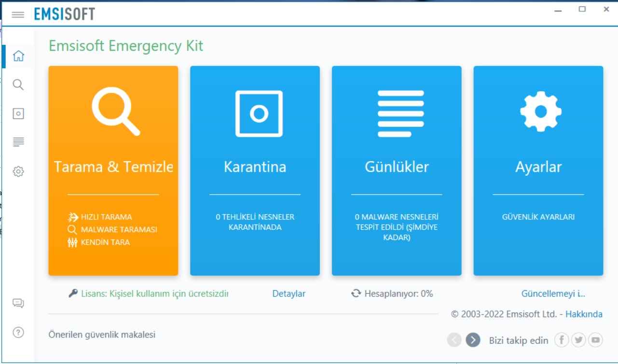Click the large gear on Ayarlar card
The height and width of the screenshot is (364, 618).
pos(540,111)
